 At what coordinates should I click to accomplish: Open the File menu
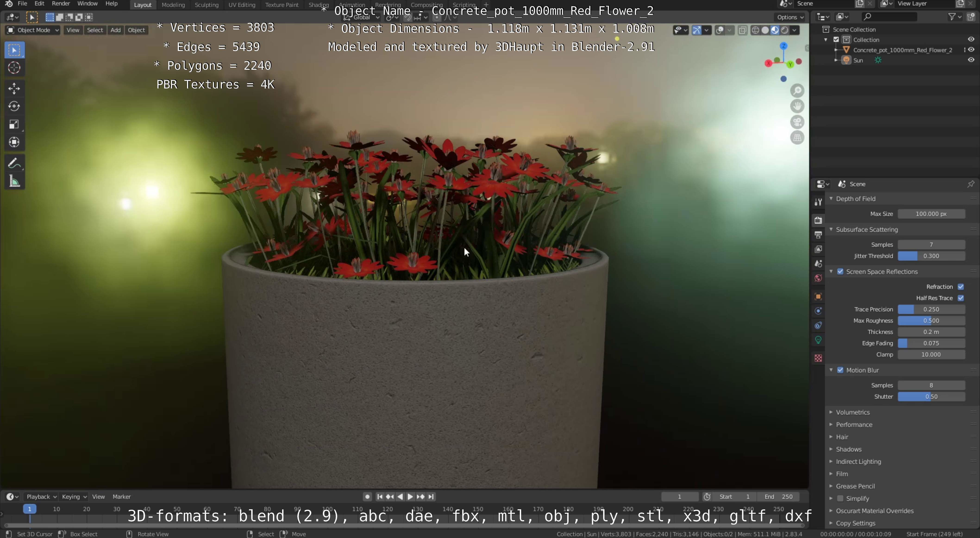22,4
